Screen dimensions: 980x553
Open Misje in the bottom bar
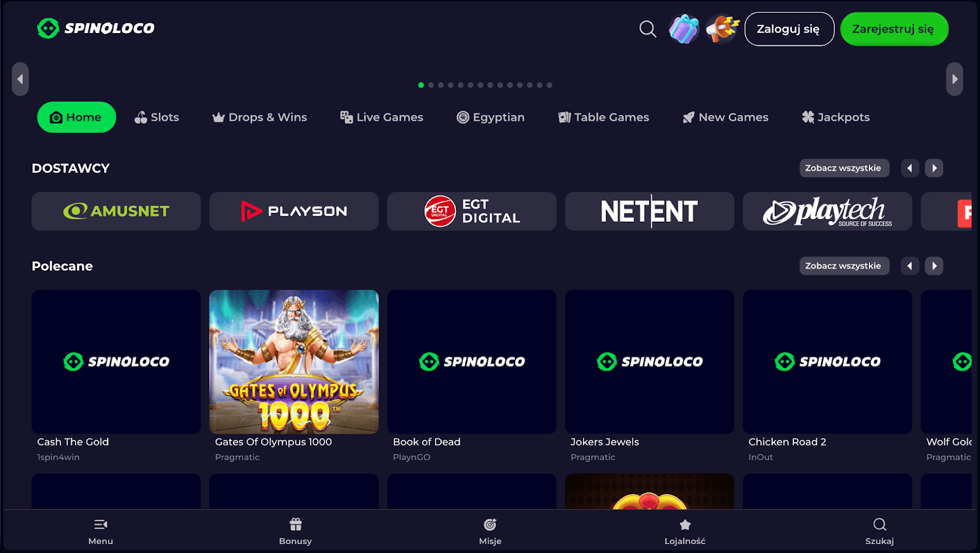point(490,531)
